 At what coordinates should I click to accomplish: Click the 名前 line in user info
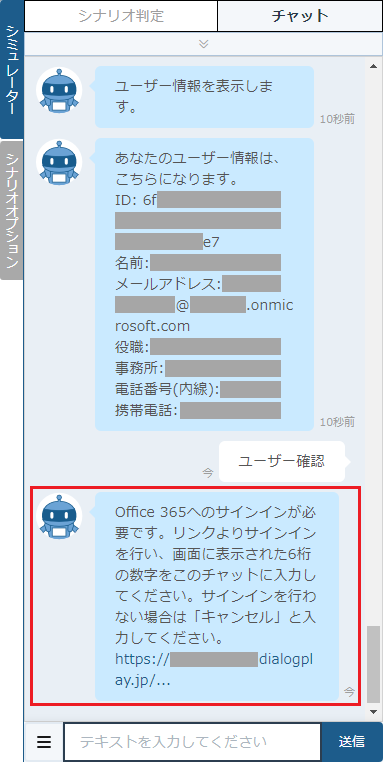pyautogui.click(x=198, y=262)
